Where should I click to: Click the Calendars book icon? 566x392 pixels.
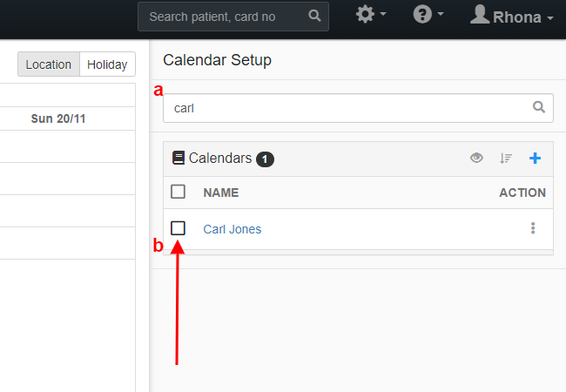pyautogui.click(x=179, y=158)
